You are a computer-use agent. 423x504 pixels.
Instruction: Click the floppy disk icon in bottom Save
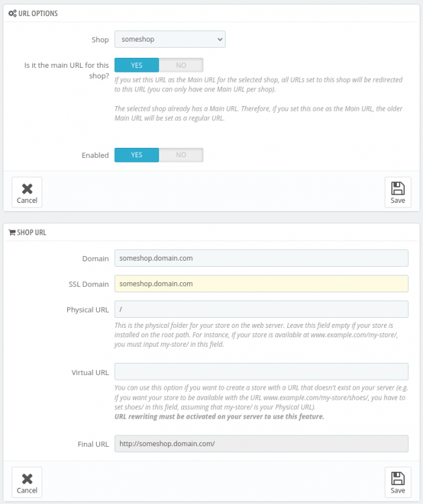[397, 478]
